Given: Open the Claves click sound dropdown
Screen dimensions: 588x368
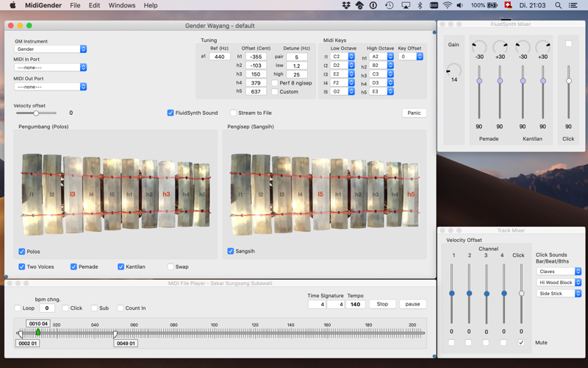Looking at the screenshot, I should coord(559,271).
